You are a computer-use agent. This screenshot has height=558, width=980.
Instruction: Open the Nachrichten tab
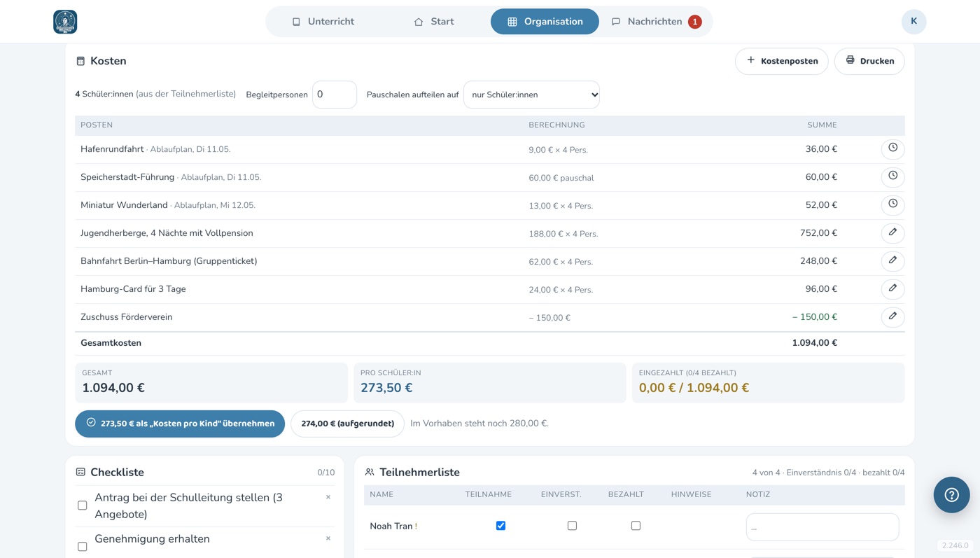click(656, 22)
